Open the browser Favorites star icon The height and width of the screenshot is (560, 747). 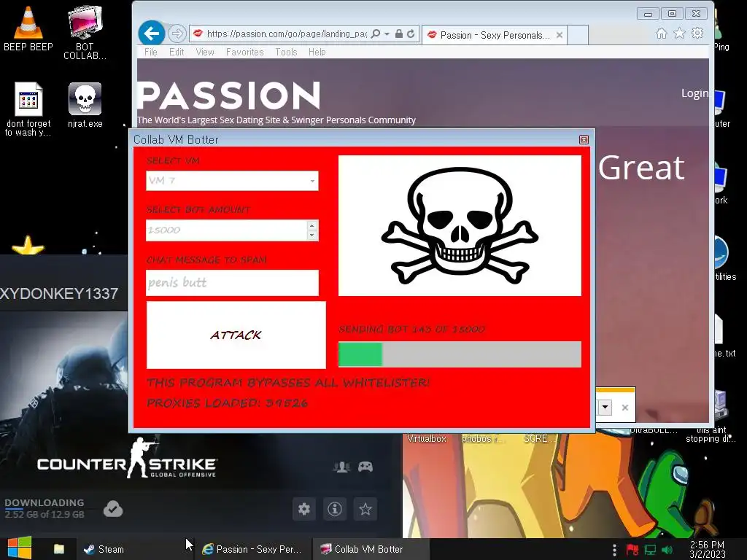coord(679,34)
